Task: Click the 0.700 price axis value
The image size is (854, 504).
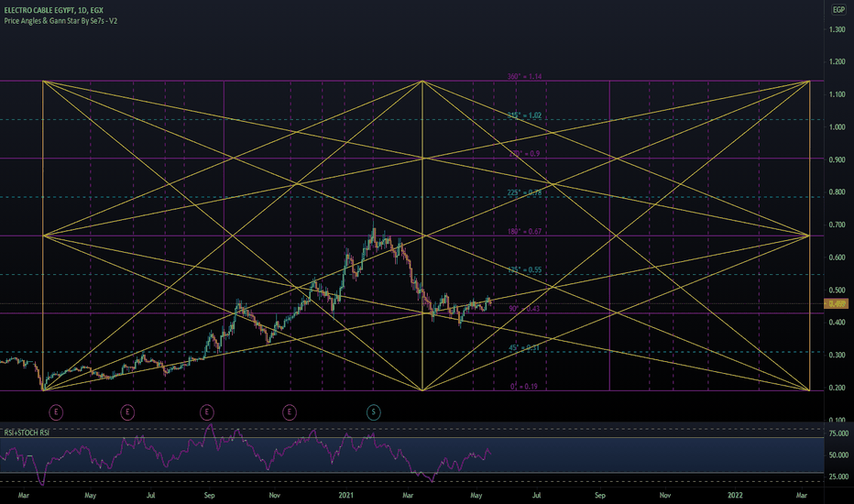Action: click(x=838, y=225)
